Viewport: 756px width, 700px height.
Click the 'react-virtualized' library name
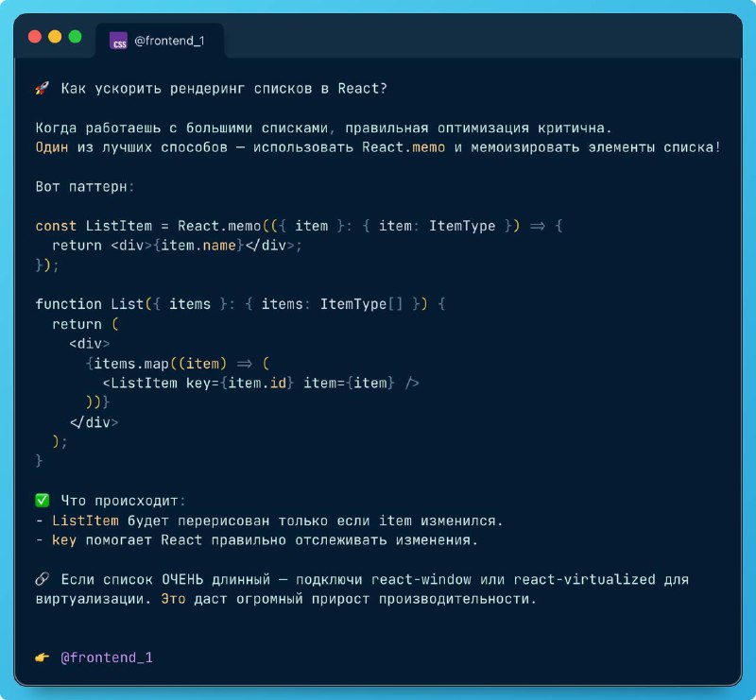[584, 579]
